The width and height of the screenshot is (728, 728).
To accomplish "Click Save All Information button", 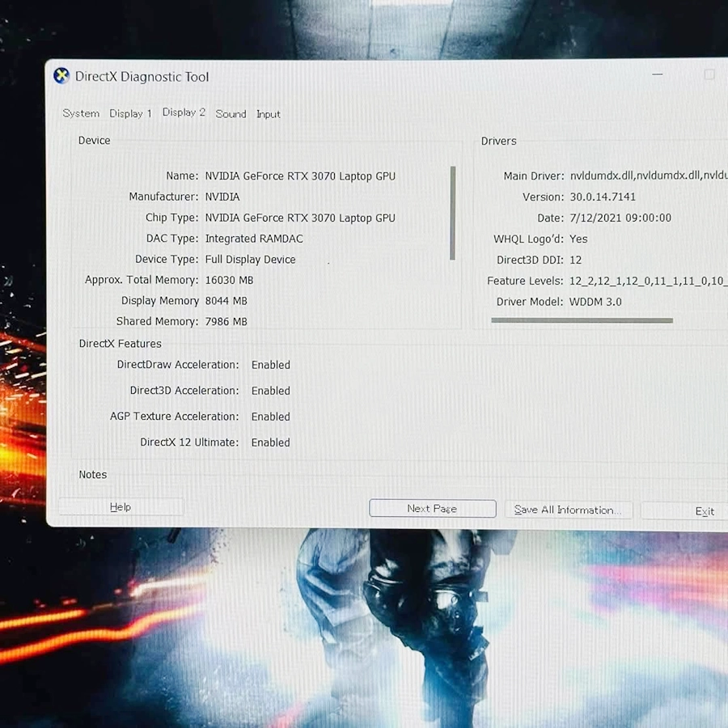I will click(x=568, y=510).
